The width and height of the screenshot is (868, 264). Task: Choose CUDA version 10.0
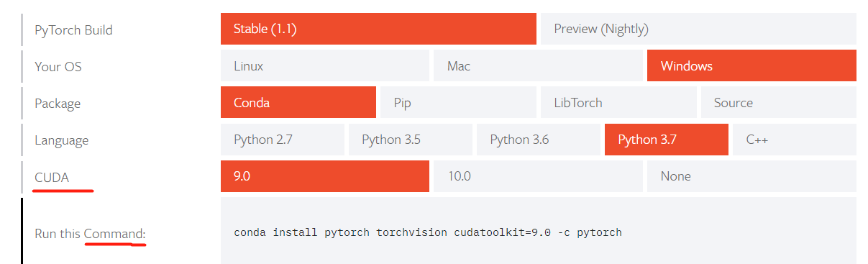538,176
